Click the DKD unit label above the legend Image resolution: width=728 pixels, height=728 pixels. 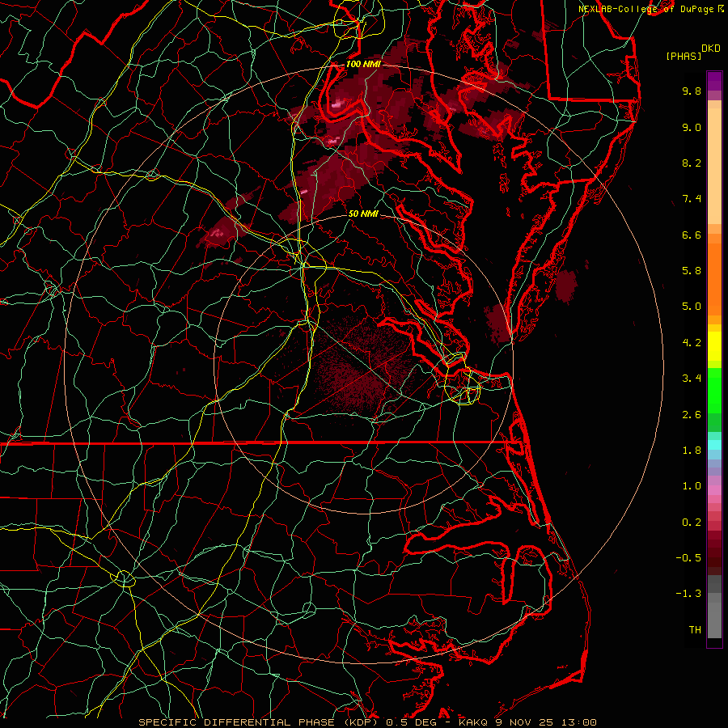pos(710,49)
